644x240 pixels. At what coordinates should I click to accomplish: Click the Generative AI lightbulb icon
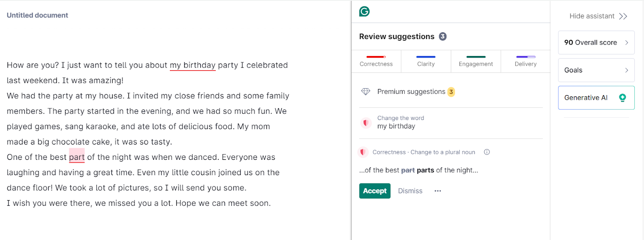pyautogui.click(x=622, y=97)
